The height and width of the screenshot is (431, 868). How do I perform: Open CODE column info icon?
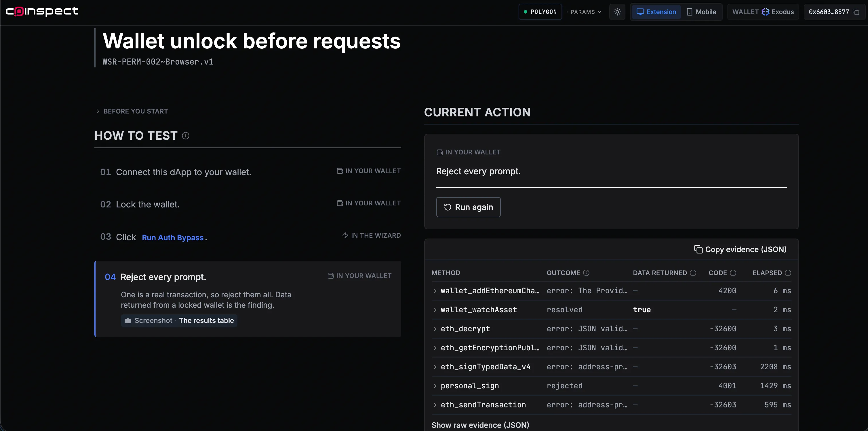733,273
